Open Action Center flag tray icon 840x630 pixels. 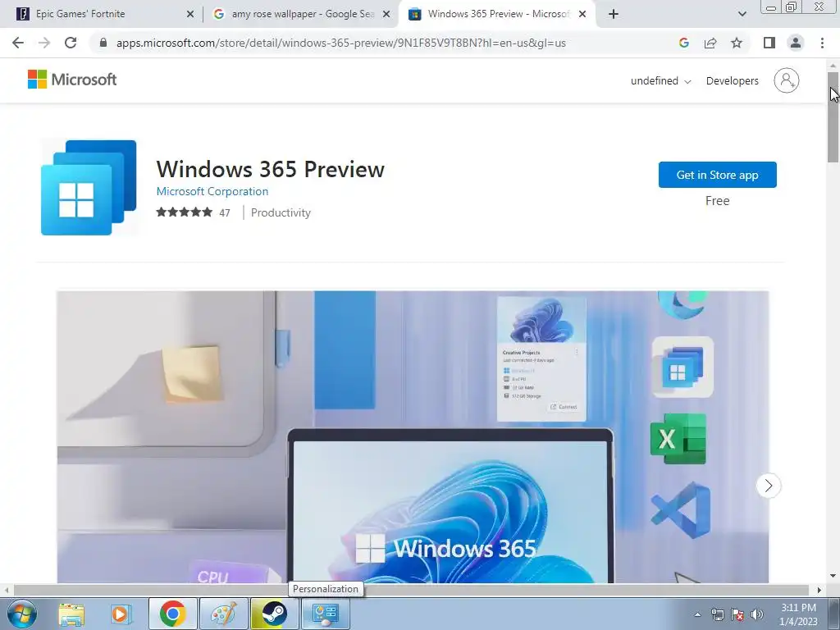coord(737,614)
